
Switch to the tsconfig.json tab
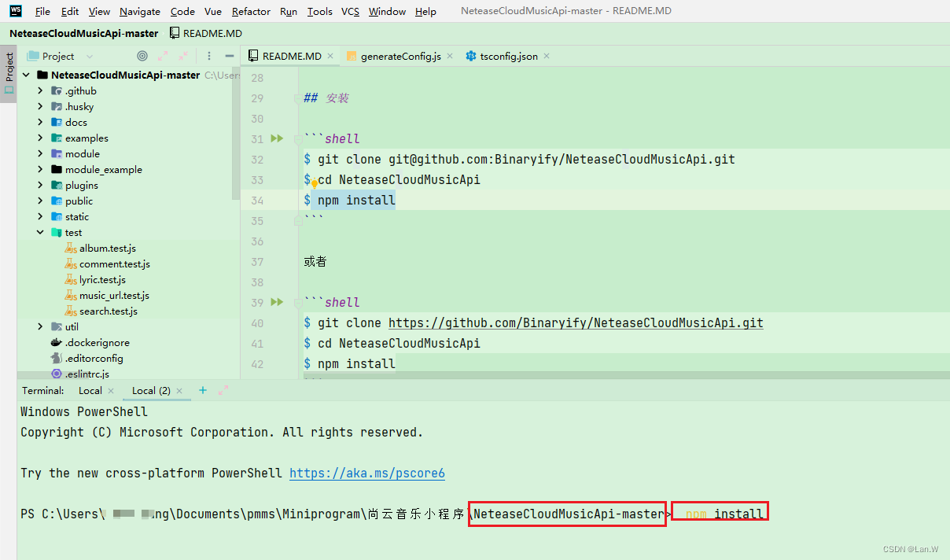click(509, 57)
